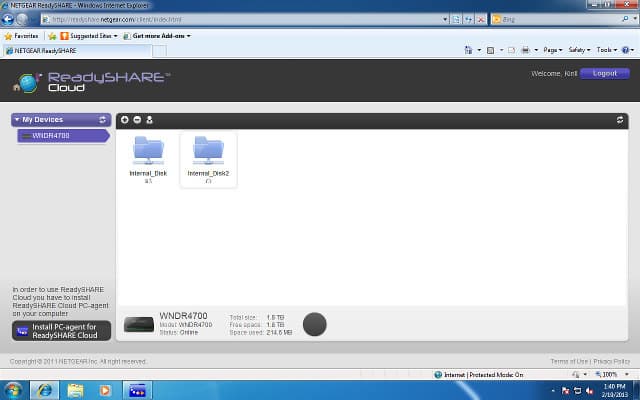The width and height of the screenshot is (640, 400).
Task: Open the Internal_Disk folder
Action: click(x=148, y=159)
